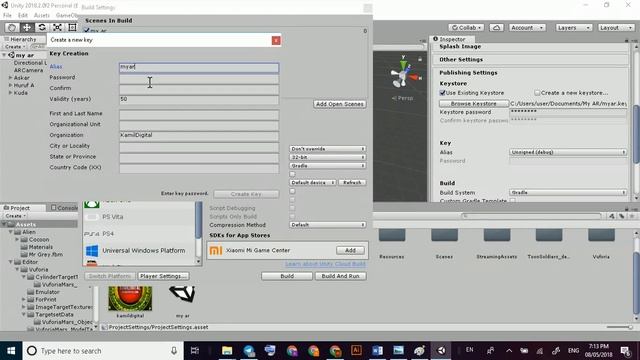Open the Compression Method dropdown
Viewport: 640px width, 360px height.
coord(327,225)
